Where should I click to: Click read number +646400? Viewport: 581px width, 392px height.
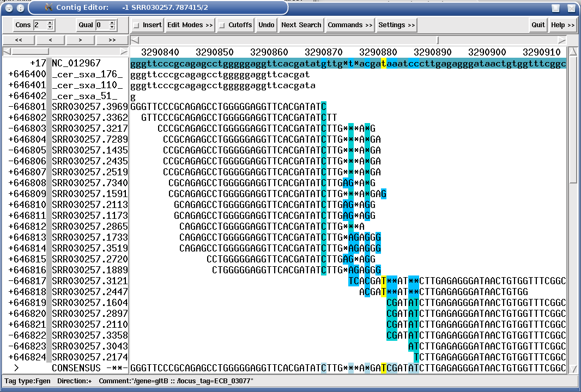(x=27, y=74)
